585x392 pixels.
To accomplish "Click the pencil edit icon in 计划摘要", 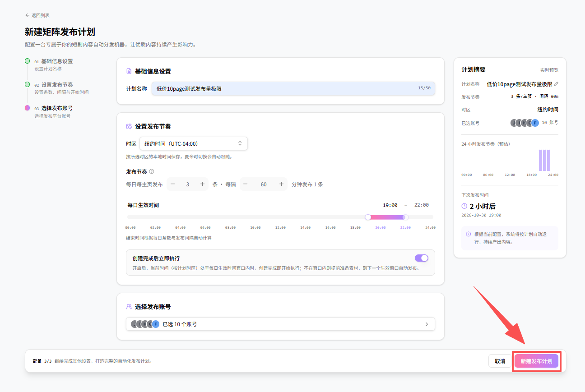I will click(556, 84).
